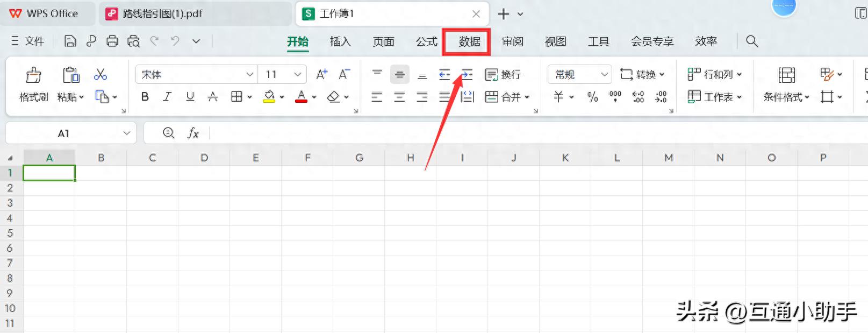Click the percent style icon
The image size is (868, 333).
point(592,97)
